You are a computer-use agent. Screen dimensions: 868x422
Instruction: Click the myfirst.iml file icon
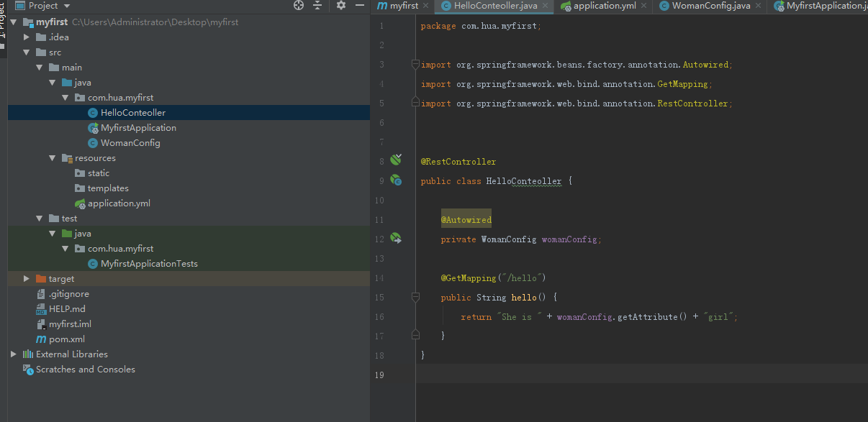(x=42, y=324)
